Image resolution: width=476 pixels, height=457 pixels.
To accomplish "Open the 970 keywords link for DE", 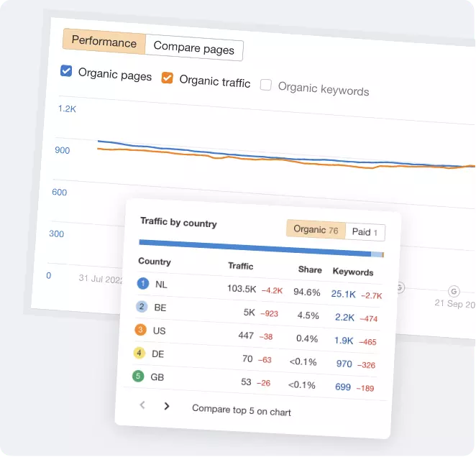I will pyautogui.click(x=344, y=364).
